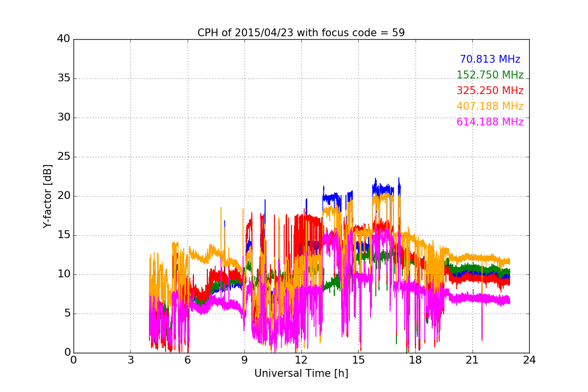Click y-axis tick label 10

(64, 274)
